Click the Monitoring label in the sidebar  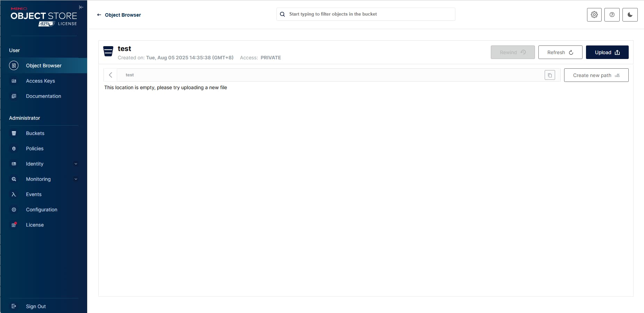point(38,179)
